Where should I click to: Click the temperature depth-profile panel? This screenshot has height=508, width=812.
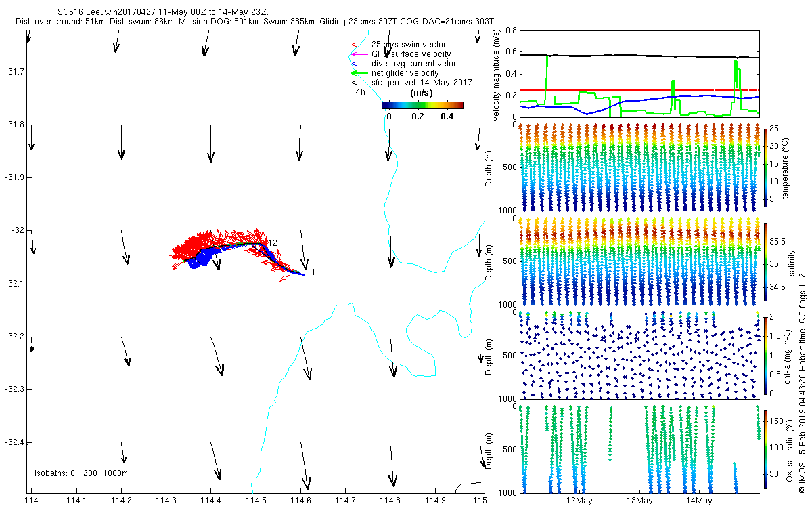639,167
